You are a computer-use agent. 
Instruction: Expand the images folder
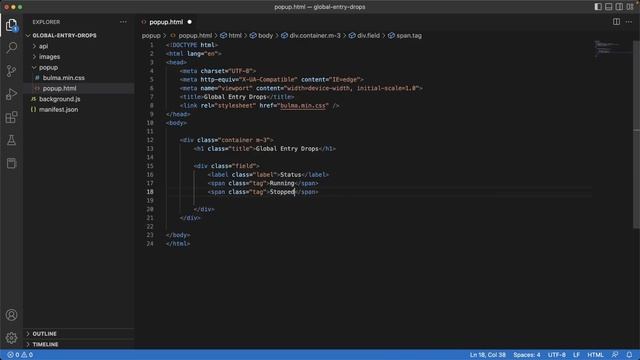tap(49, 57)
